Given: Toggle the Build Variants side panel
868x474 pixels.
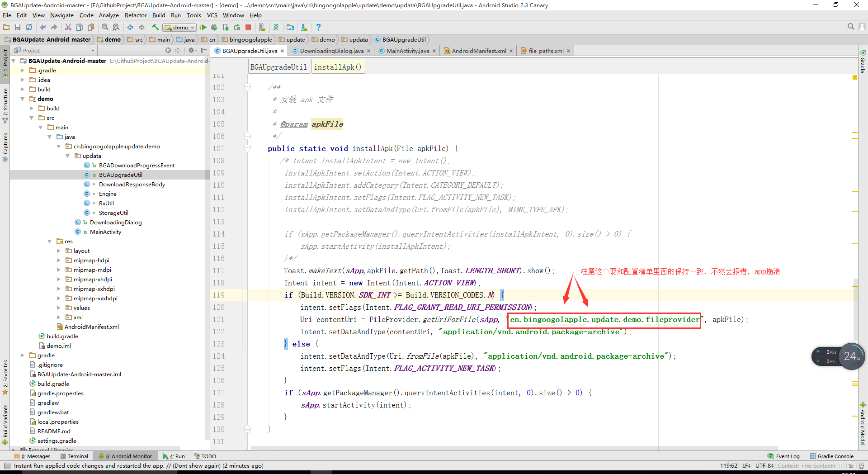Looking at the screenshot, I should pyautogui.click(x=5, y=425).
